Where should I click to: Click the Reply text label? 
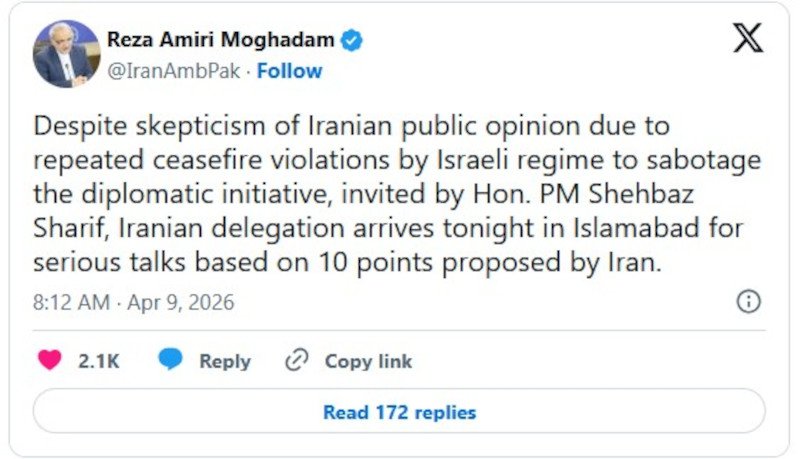tap(225, 362)
